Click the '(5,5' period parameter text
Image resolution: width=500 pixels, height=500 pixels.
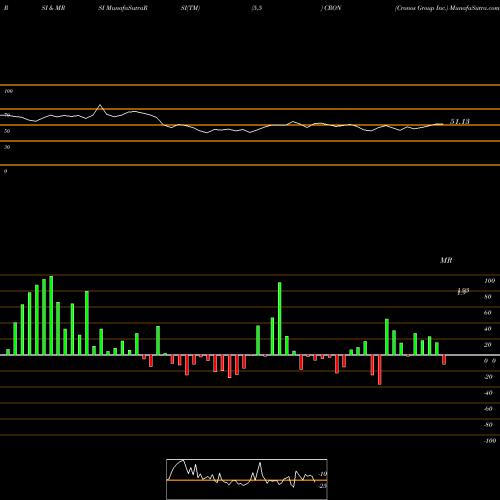click(x=257, y=8)
